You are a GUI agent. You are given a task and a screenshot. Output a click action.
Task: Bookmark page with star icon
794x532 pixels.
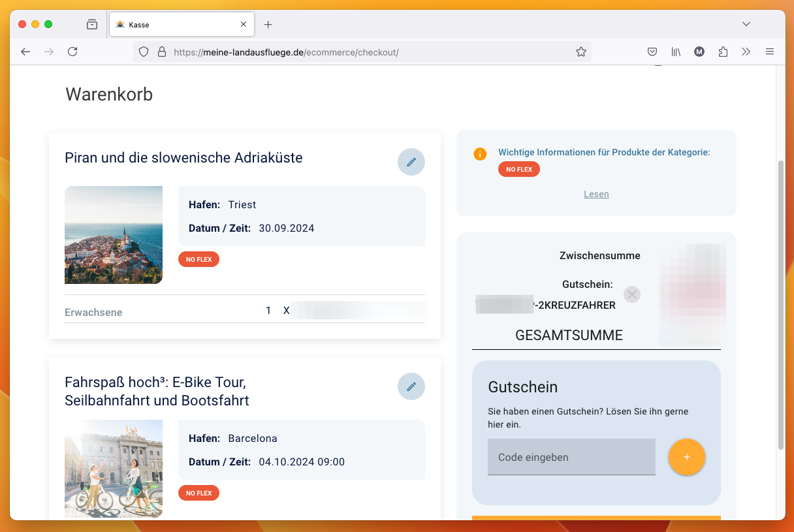point(580,52)
